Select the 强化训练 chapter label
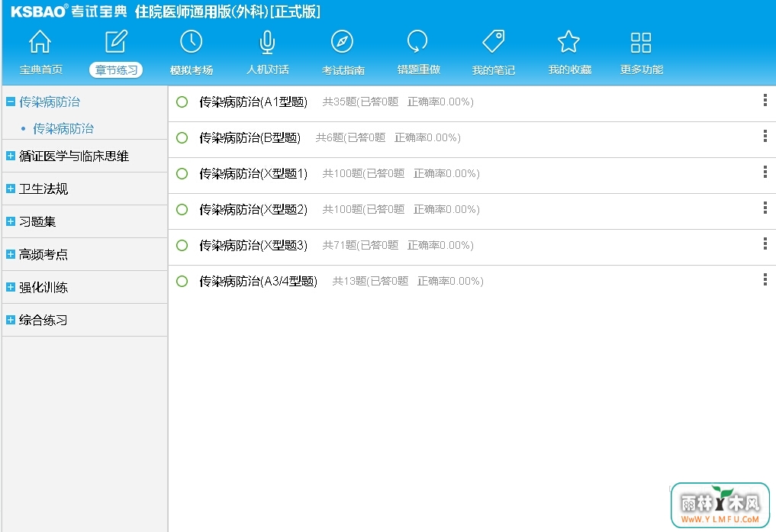The image size is (776, 532). [x=43, y=287]
